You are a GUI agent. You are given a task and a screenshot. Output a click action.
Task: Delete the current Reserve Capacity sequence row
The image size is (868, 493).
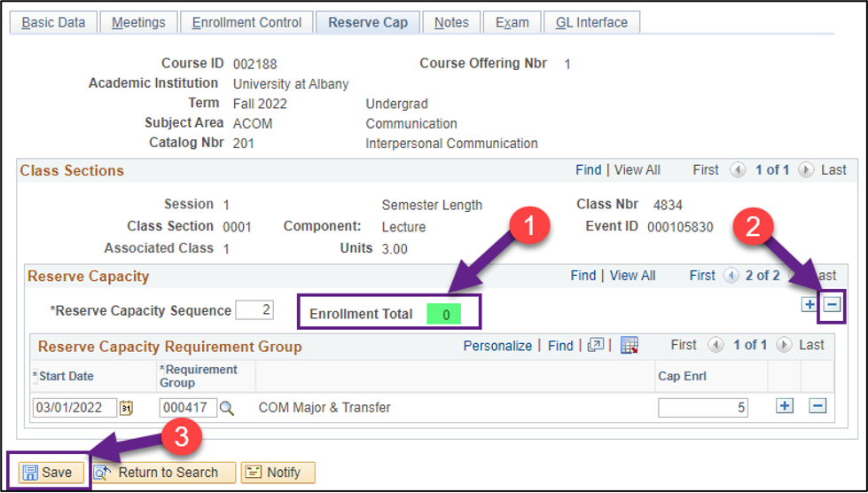tap(832, 305)
